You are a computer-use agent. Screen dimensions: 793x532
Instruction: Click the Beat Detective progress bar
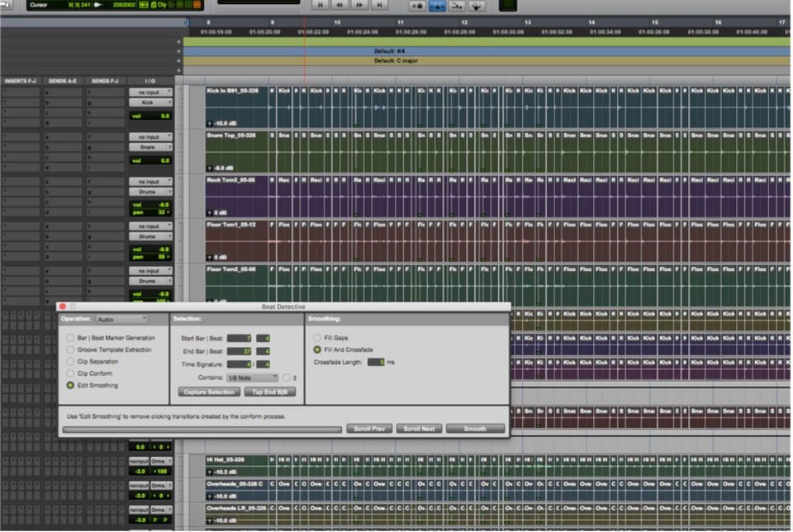[x=202, y=430]
